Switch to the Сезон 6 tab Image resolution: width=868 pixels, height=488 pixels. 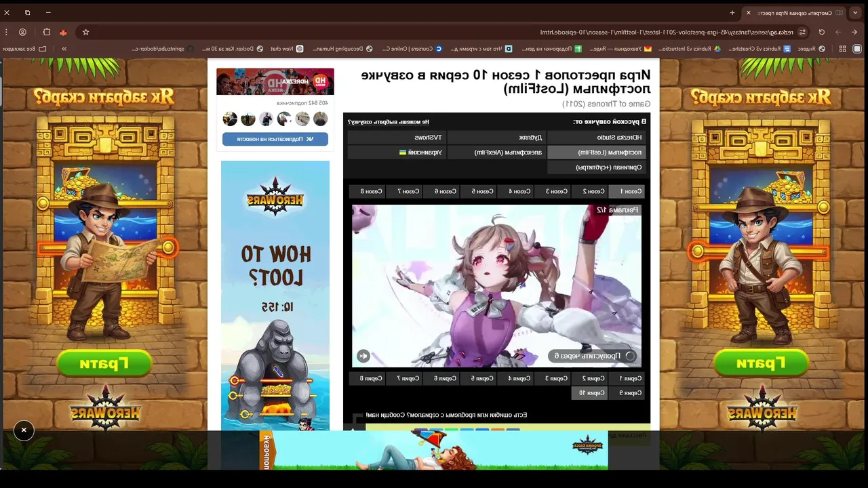click(441, 191)
